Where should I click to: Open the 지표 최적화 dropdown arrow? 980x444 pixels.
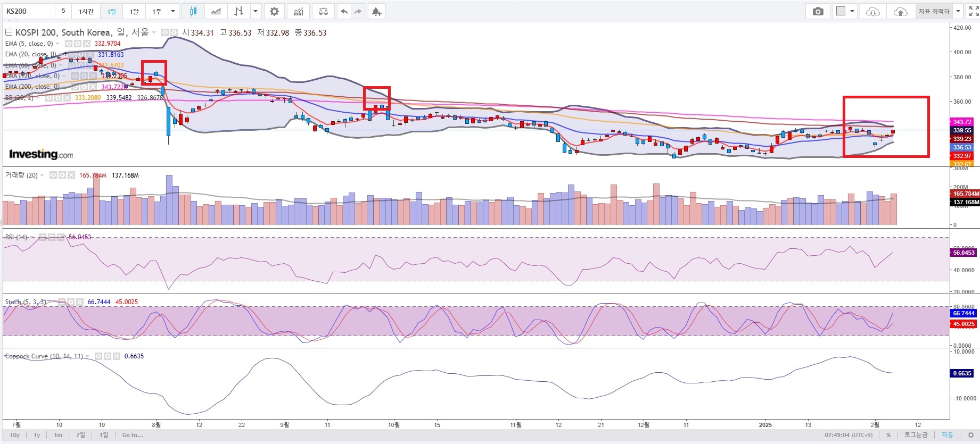[x=958, y=11]
